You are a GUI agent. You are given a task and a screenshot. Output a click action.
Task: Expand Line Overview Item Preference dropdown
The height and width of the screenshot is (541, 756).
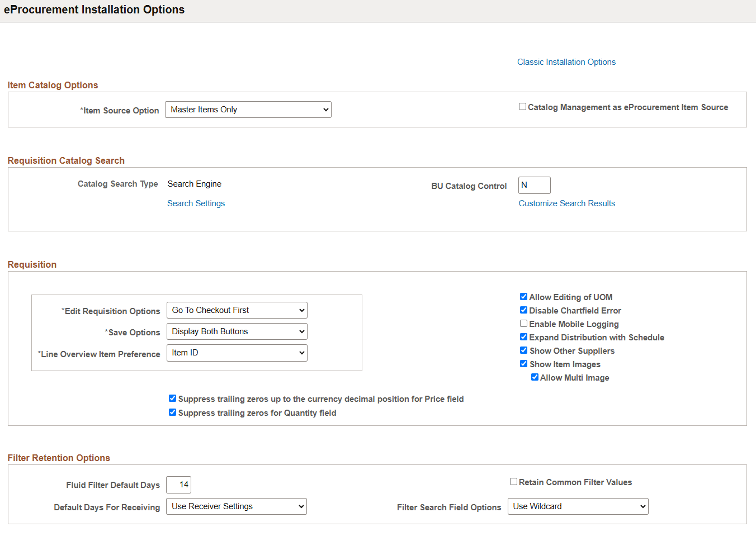coord(237,353)
